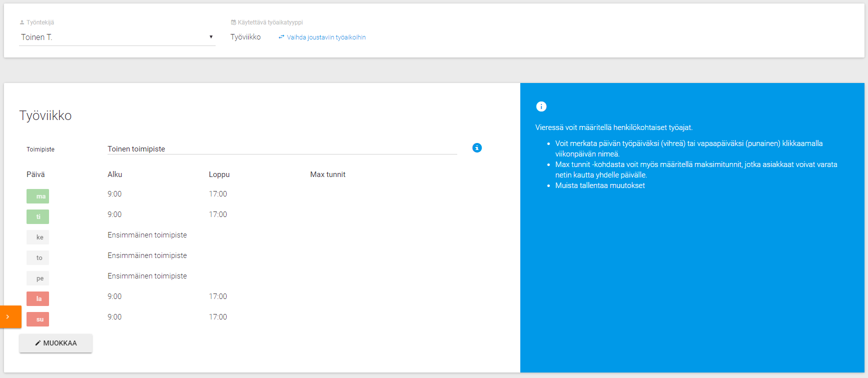Click the info icon beside Toimipiste field
The image size is (868, 378).
[x=477, y=148]
